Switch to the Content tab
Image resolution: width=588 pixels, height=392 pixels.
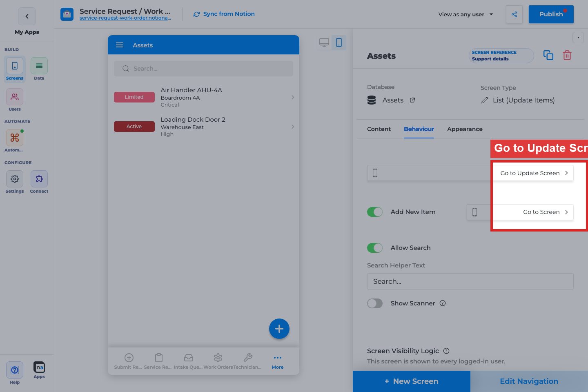(x=379, y=129)
